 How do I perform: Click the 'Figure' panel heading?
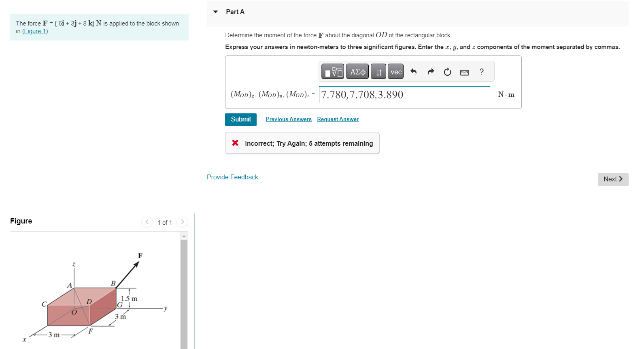[21, 221]
